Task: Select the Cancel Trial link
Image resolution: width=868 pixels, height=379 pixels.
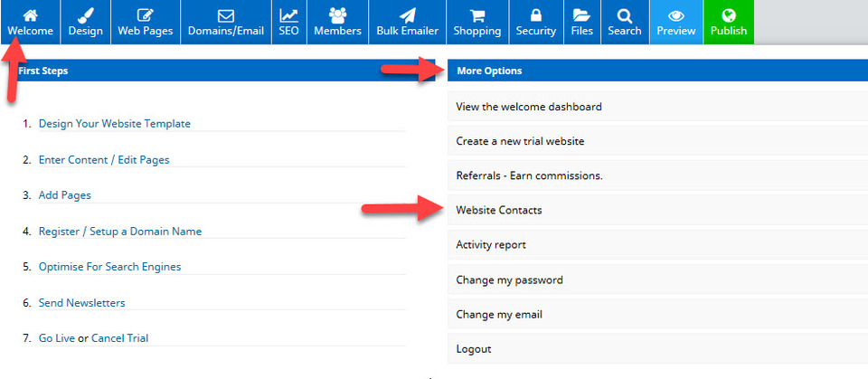Action: (x=119, y=338)
